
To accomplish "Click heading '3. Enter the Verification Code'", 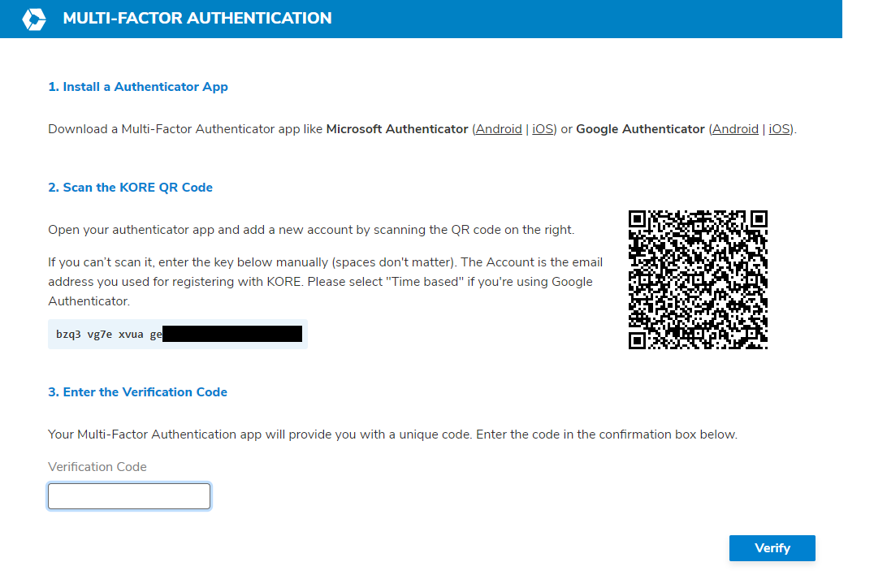I will point(137,391).
